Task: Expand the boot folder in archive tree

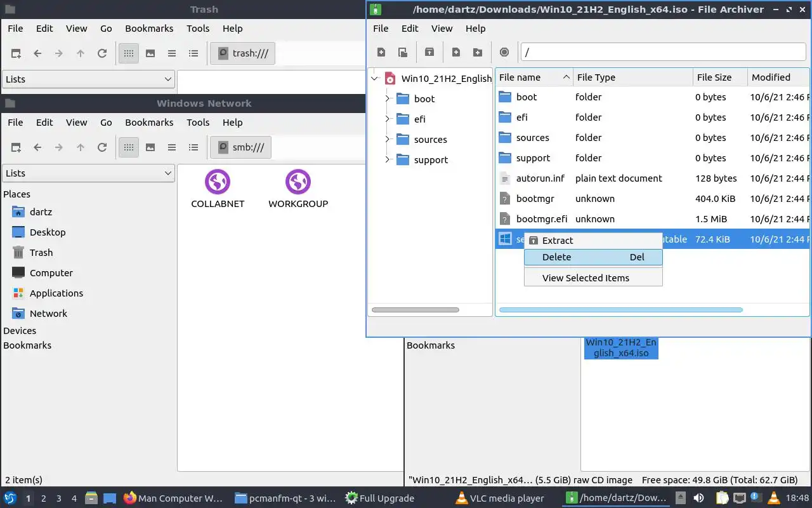Action: tap(388, 98)
